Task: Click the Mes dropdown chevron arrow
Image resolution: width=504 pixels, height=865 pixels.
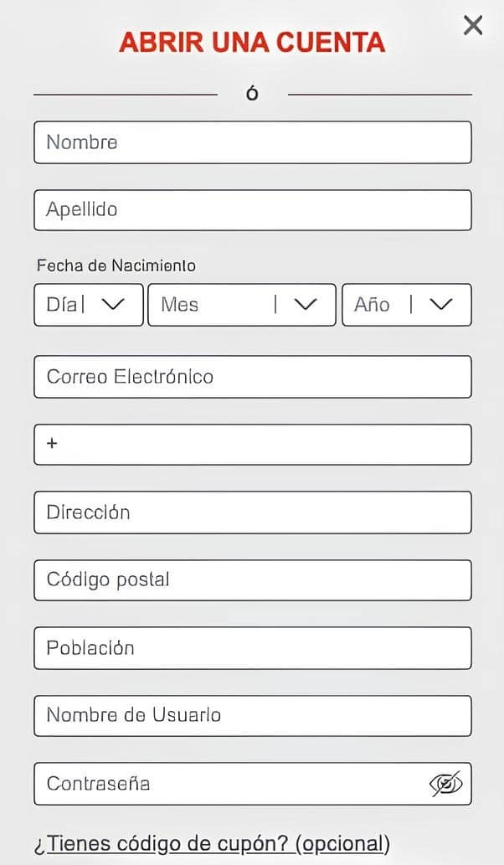Action: (306, 305)
